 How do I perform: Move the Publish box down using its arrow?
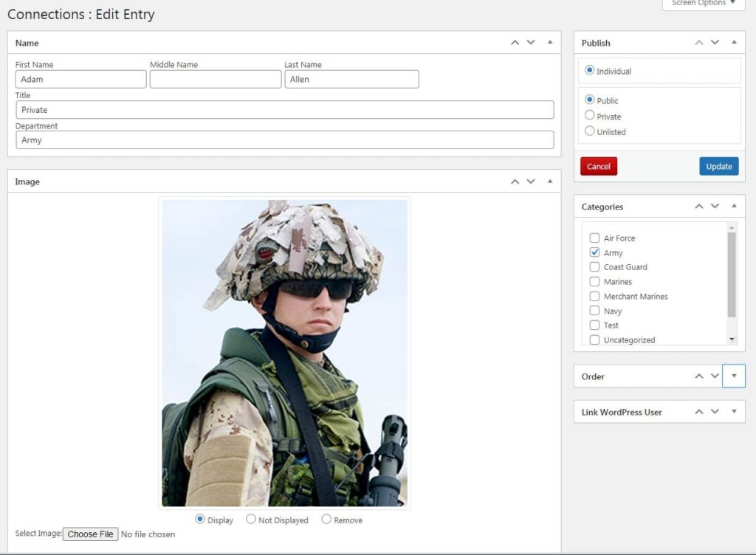tap(714, 43)
